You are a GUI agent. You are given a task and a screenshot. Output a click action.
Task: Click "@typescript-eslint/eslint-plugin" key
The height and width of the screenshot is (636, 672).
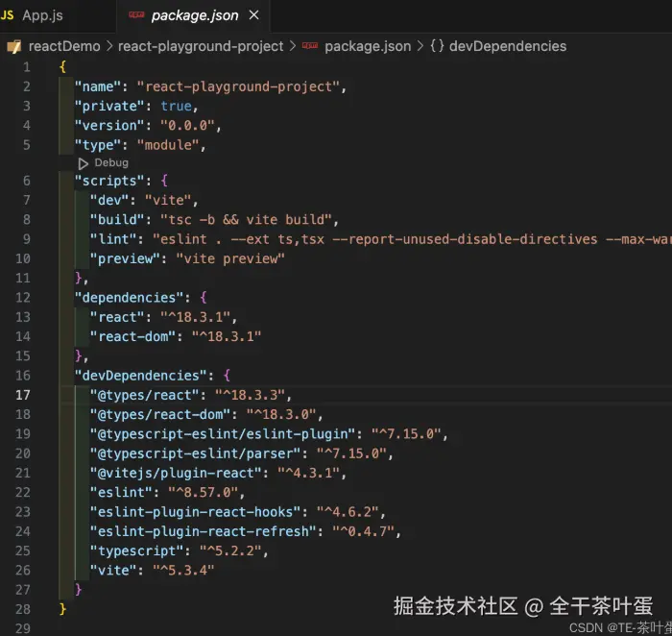point(223,434)
